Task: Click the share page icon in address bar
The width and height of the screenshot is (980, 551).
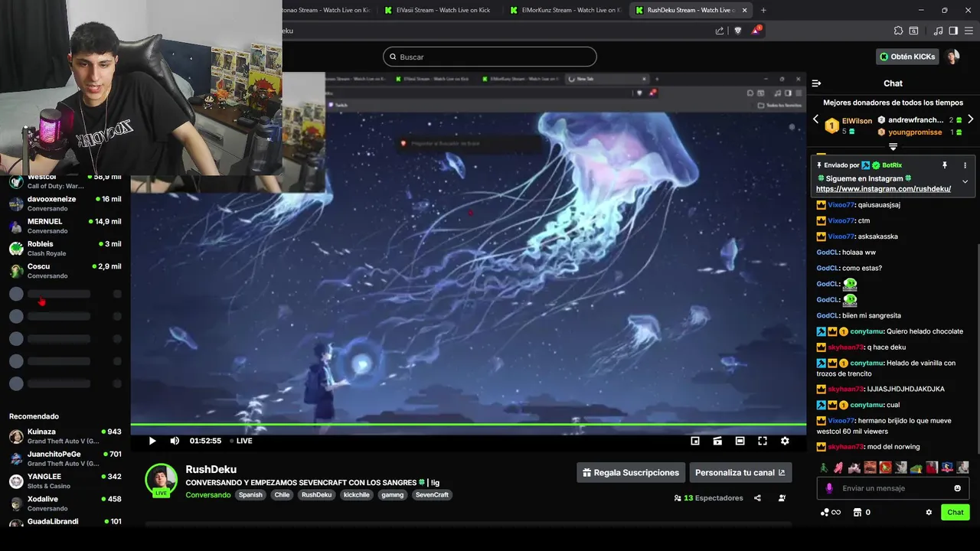Action: [720, 31]
